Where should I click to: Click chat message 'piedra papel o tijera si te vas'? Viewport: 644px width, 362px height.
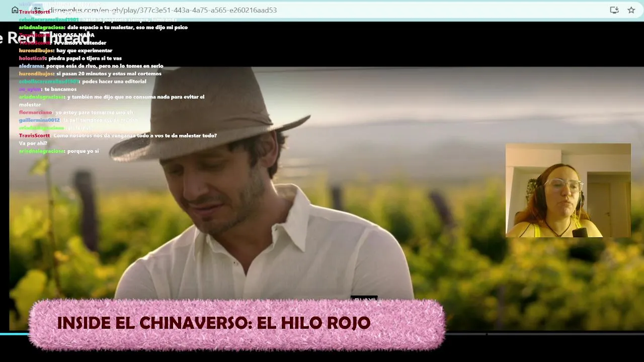tap(85, 58)
